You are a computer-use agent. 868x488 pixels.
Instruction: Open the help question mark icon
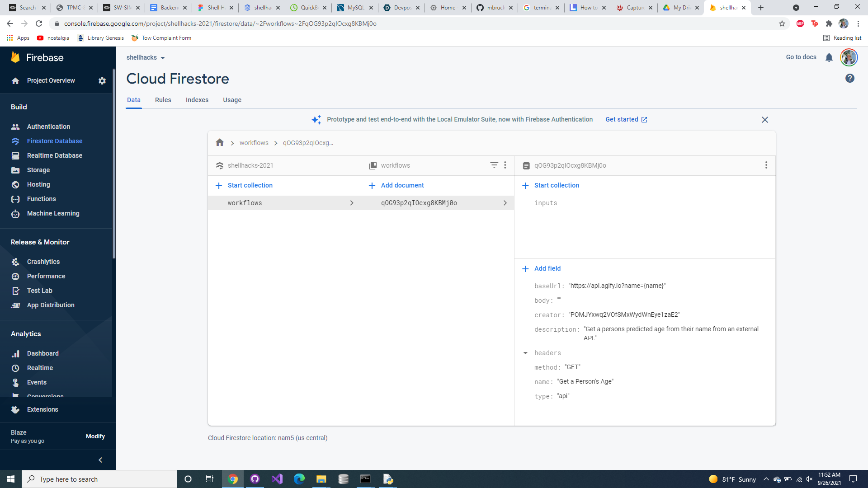[x=849, y=79]
